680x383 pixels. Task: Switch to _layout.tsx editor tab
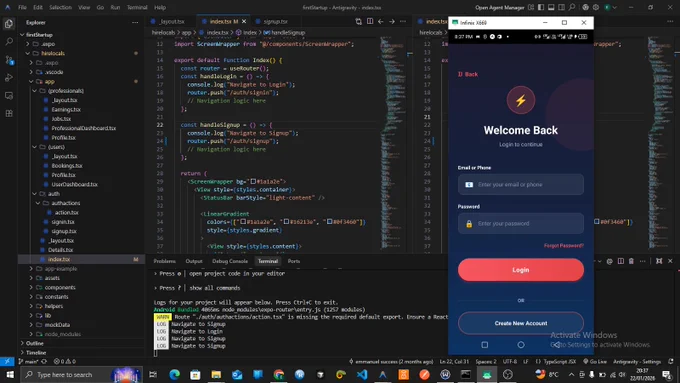coord(171,21)
